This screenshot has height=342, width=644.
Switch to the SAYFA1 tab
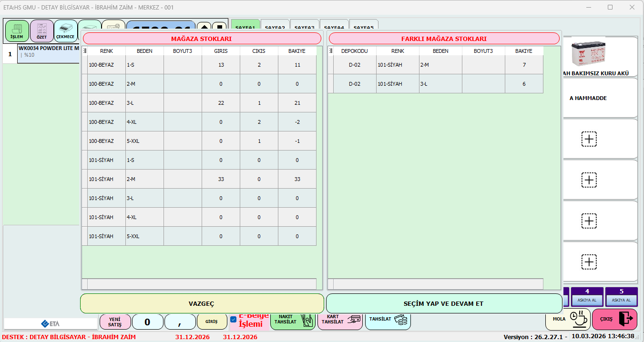[245, 27]
